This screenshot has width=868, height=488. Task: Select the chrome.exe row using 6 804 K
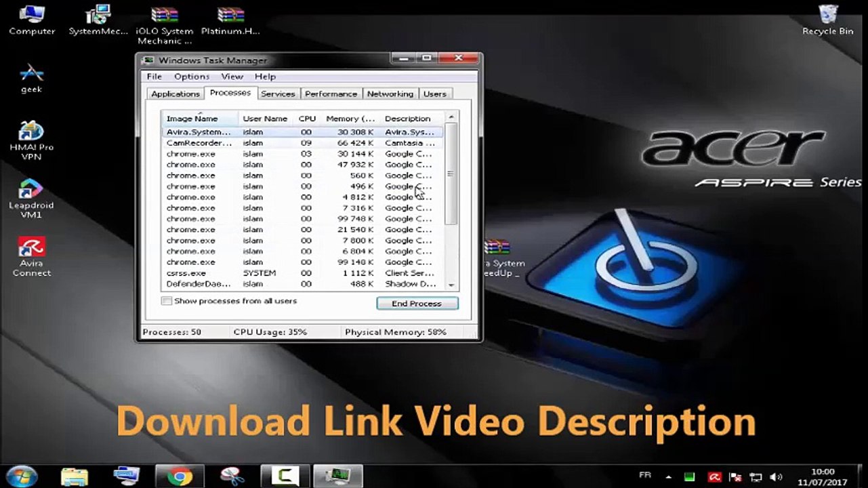click(303, 251)
